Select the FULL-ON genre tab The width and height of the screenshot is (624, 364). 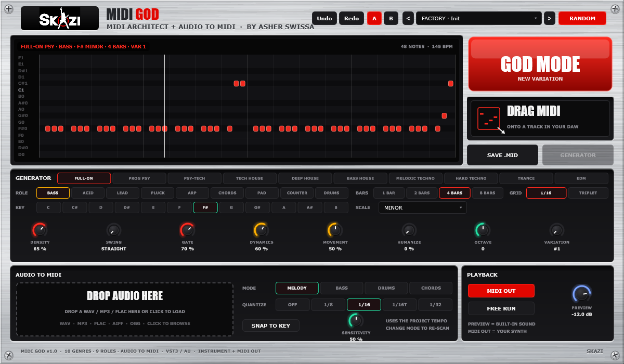[84, 178]
